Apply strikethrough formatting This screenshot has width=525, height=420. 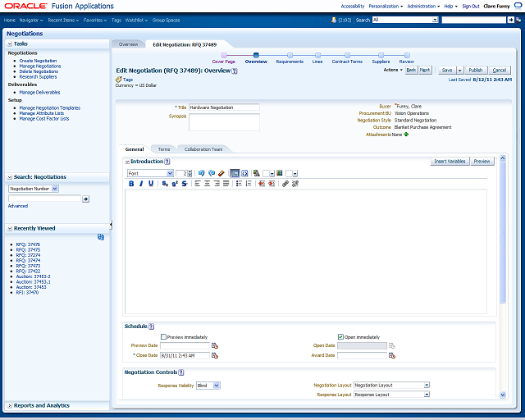(x=184, y=184)
